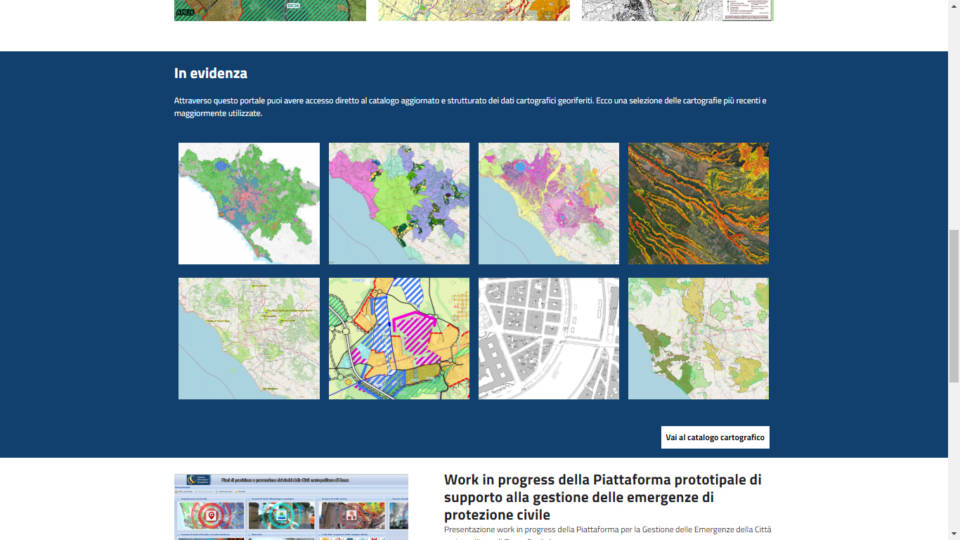Select the hatched colored parcels map
Screen dimensions: 960x540
click(399, 338)
